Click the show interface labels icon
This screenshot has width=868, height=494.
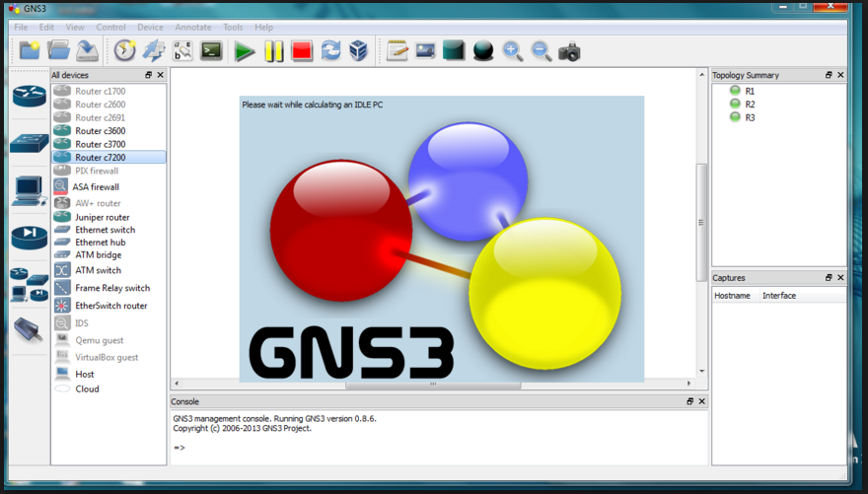click(153, 51)
